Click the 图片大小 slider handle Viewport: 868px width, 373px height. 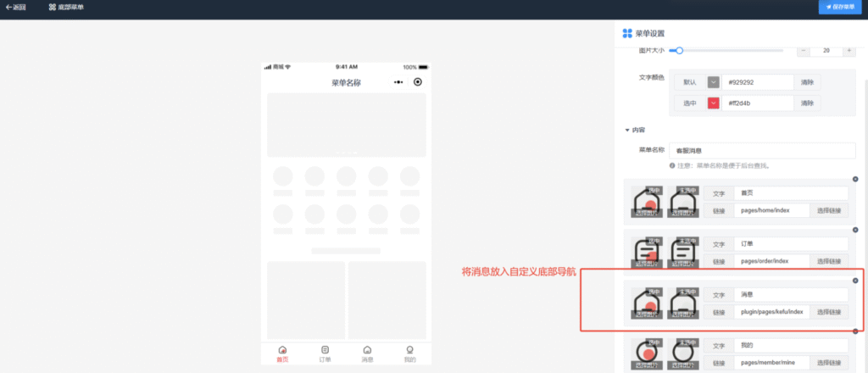[x=679, y=50]
